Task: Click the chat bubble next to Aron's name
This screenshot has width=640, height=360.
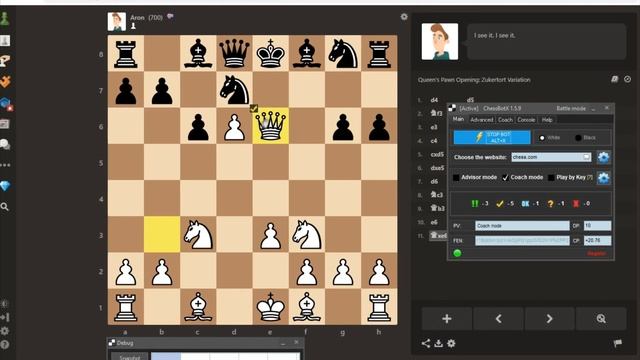Action: point(170,17)
